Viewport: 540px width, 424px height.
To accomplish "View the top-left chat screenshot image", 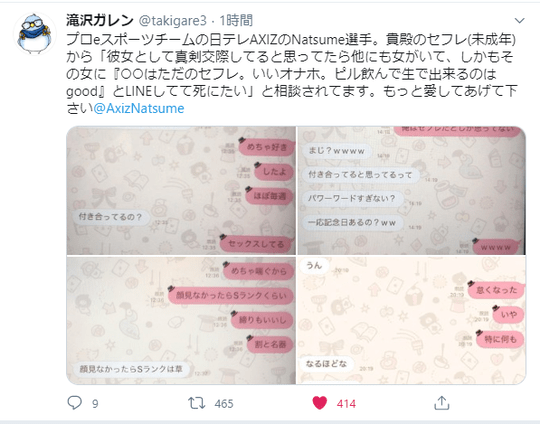I will click(181, 190).
